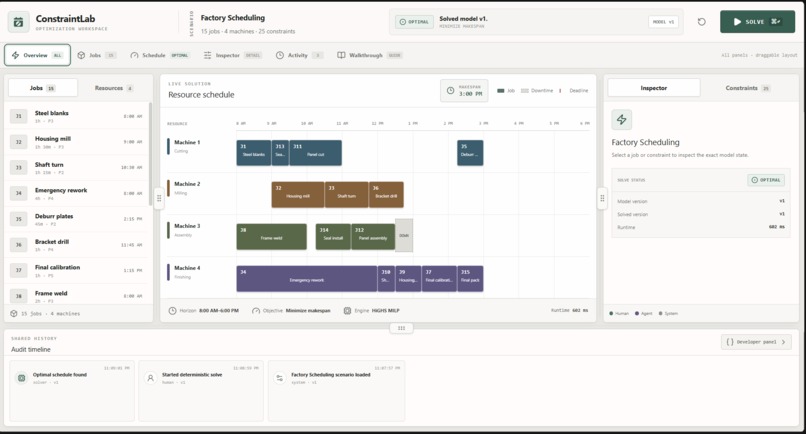Click the OPTIMAL status badge in header
This screenshot has width=806, height=434.
pos(414,22)
